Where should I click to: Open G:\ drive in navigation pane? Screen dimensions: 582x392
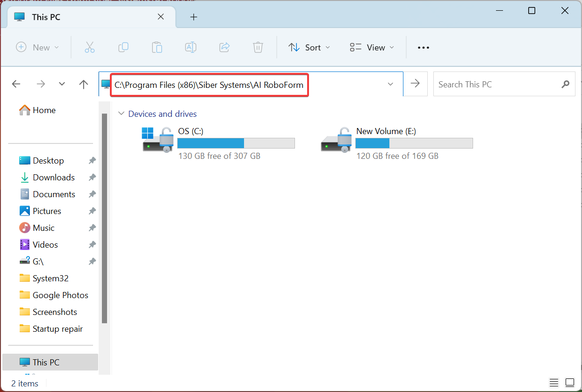[32, 261]
